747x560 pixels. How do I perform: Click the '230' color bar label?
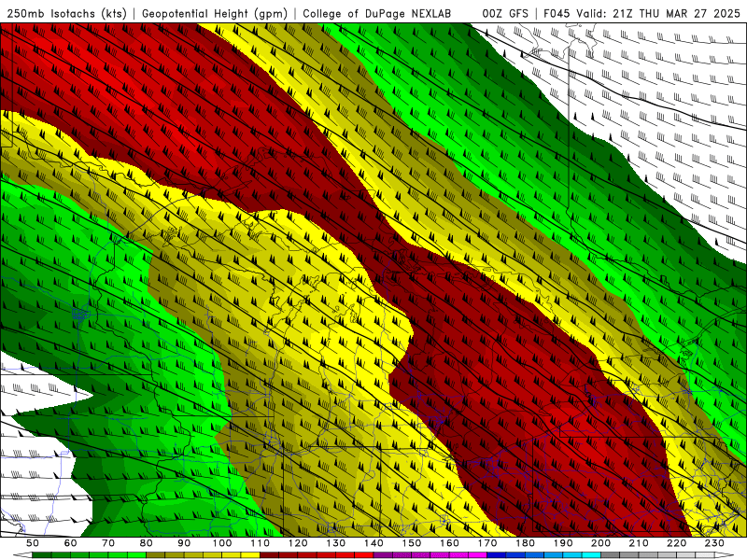[714, 543]
